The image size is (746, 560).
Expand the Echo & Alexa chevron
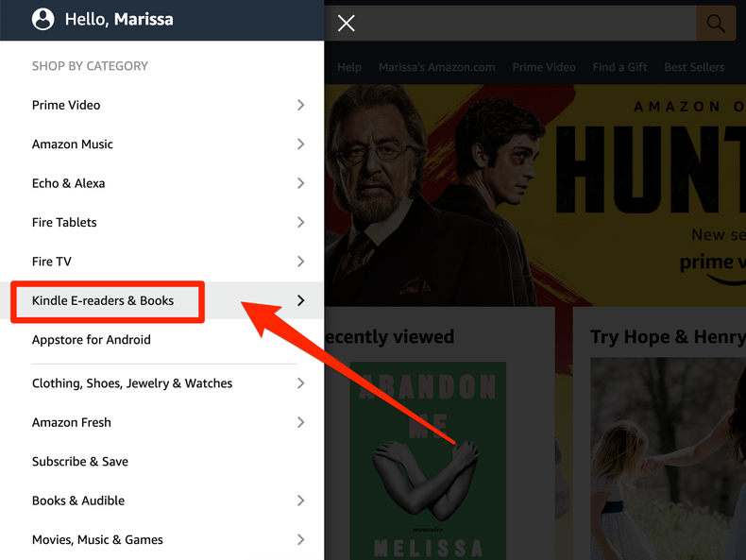[x=300, y=183]
